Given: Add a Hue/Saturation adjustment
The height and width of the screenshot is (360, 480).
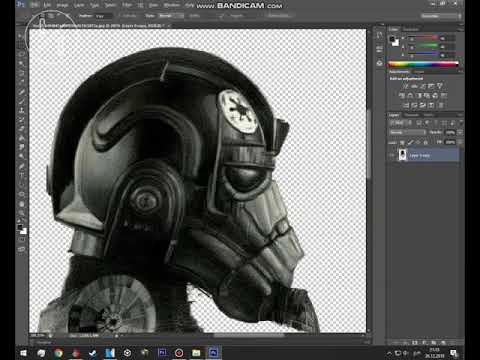Looking at the screenshot, I should coord(401,96).
